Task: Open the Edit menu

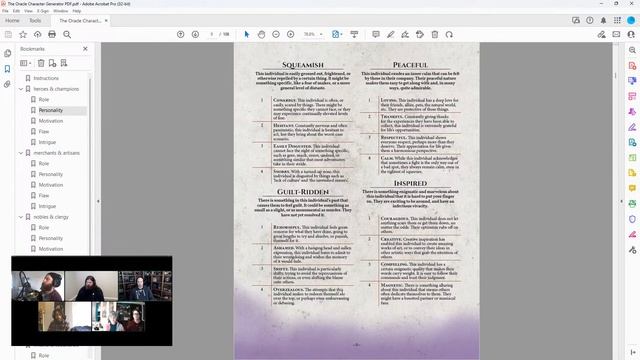Action: 16,11
